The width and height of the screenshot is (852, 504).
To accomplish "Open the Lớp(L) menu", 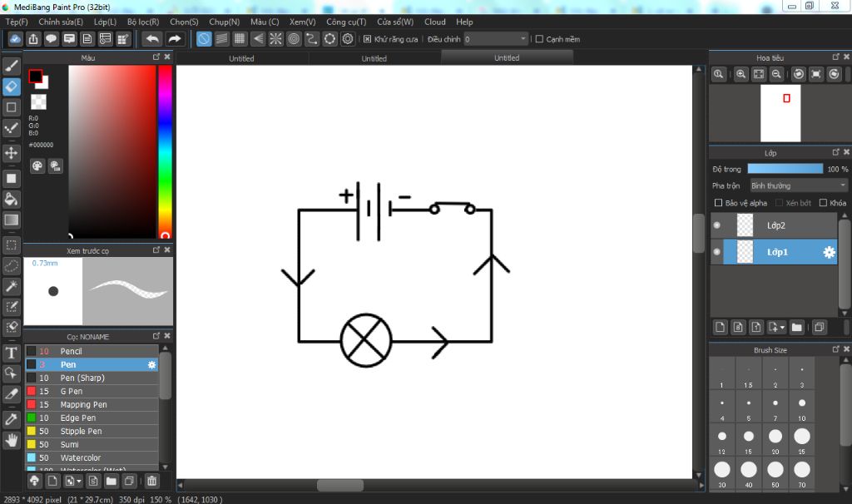I will [x=105, y=22].
